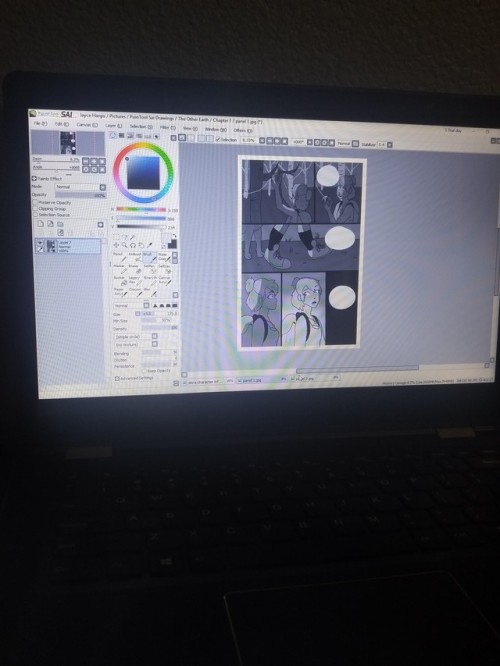Viewport: 500px width, 666px height.
Task: Select the SelPen tool
Action: [x=149, y=269]
